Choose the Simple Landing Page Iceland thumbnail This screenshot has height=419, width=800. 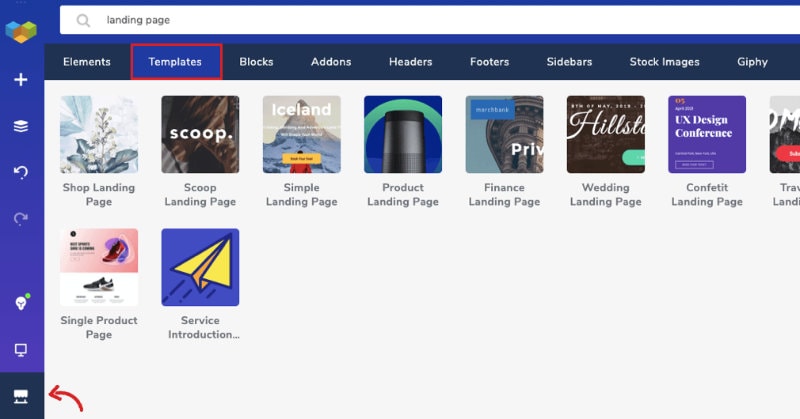click(302, 135)
